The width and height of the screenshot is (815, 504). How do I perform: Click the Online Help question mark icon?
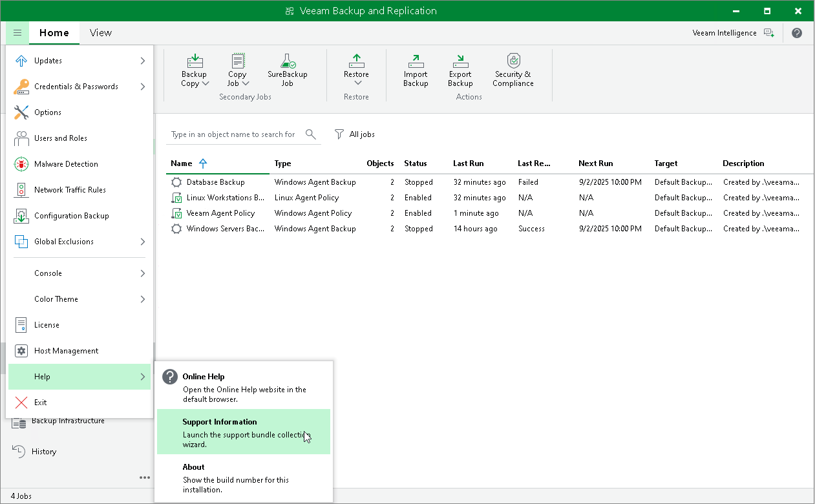point(170,377)
